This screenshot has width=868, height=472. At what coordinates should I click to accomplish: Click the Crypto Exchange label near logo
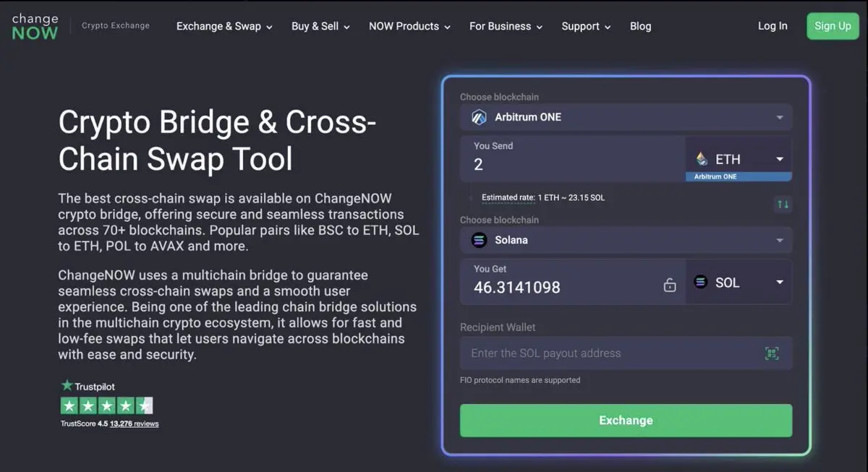click(116, 26)
